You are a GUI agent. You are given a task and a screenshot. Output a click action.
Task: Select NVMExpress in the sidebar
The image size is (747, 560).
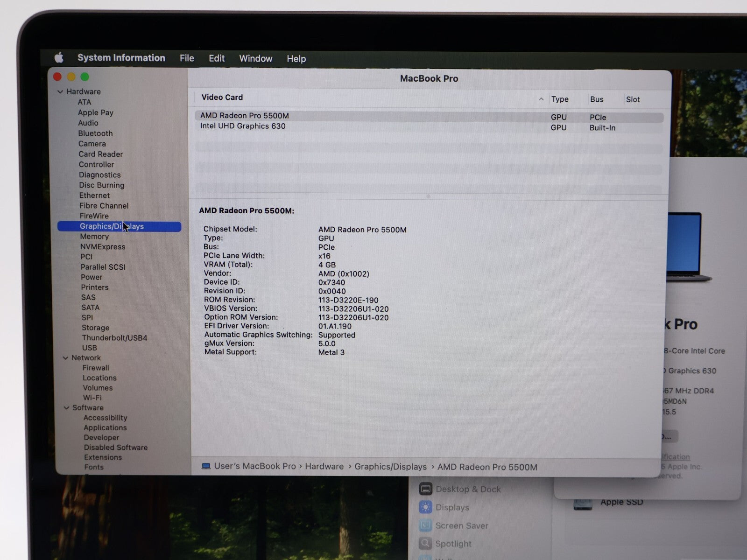[x=103, y=247]
